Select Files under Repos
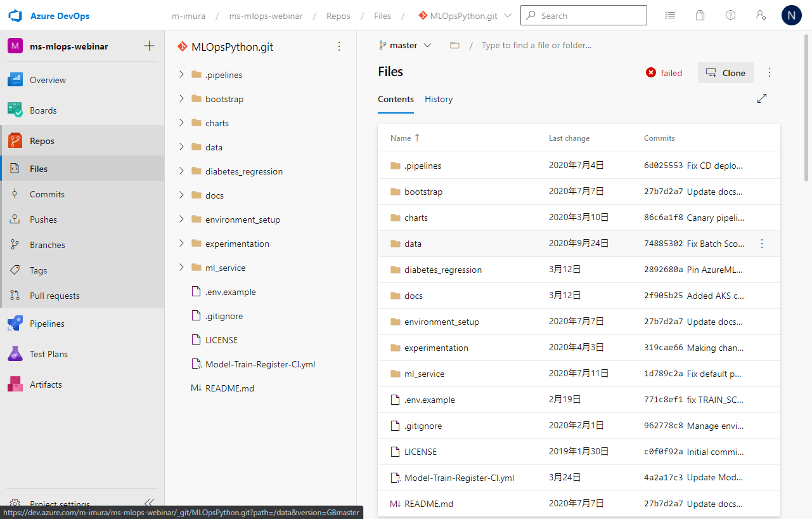The height and width of the screenshot is (519, 812). [x=82, y=169]
